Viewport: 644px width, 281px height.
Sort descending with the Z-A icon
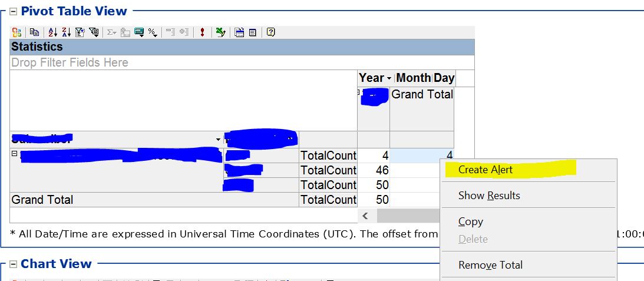click(66, 32)
